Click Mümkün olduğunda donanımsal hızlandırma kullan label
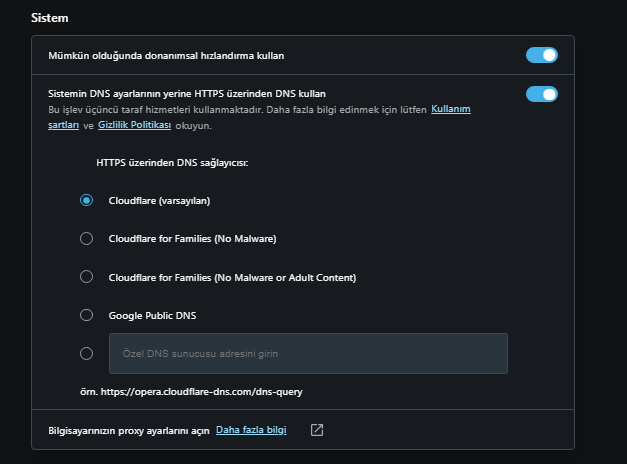Viewport: 627px width, 464px height. point(166,56)
